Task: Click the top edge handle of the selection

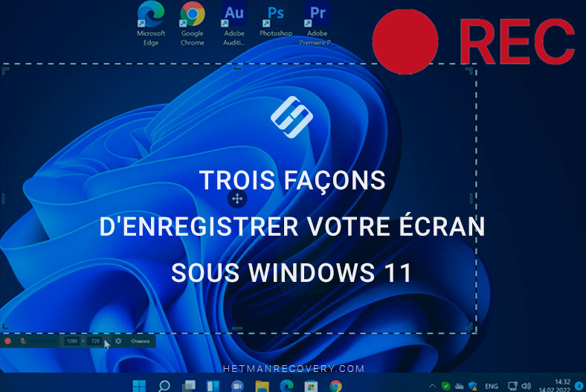Action: (237, 68)
